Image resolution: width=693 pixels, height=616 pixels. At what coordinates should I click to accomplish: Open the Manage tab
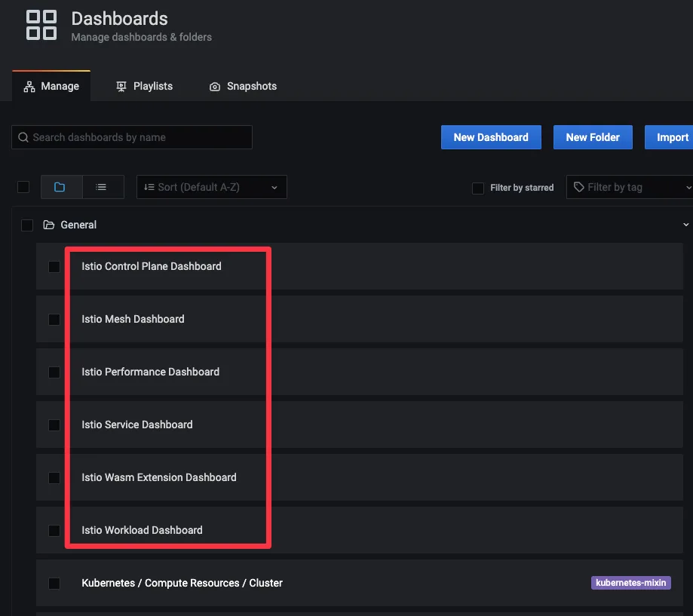pyautogui.click(x=51, y=86)
